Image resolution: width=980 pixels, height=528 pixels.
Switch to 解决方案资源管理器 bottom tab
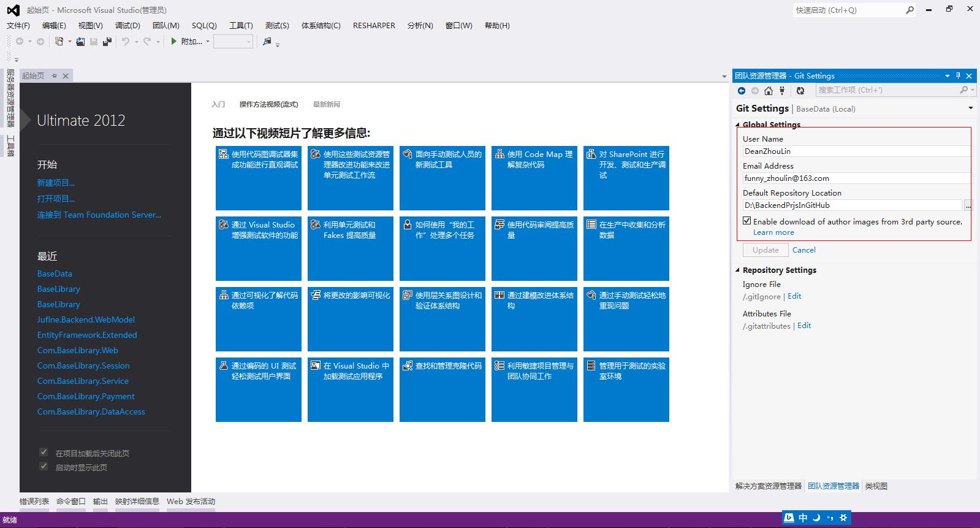click(768, 486)
